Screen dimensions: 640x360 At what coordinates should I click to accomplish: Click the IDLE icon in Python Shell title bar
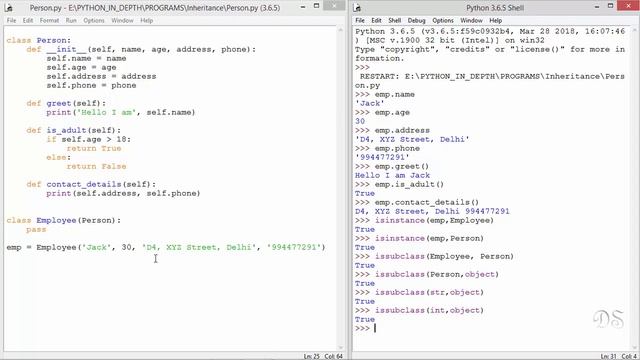[x=357, y=7]
